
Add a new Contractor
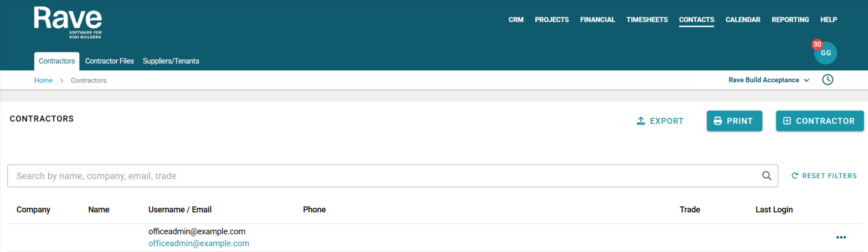pos(819,121)
